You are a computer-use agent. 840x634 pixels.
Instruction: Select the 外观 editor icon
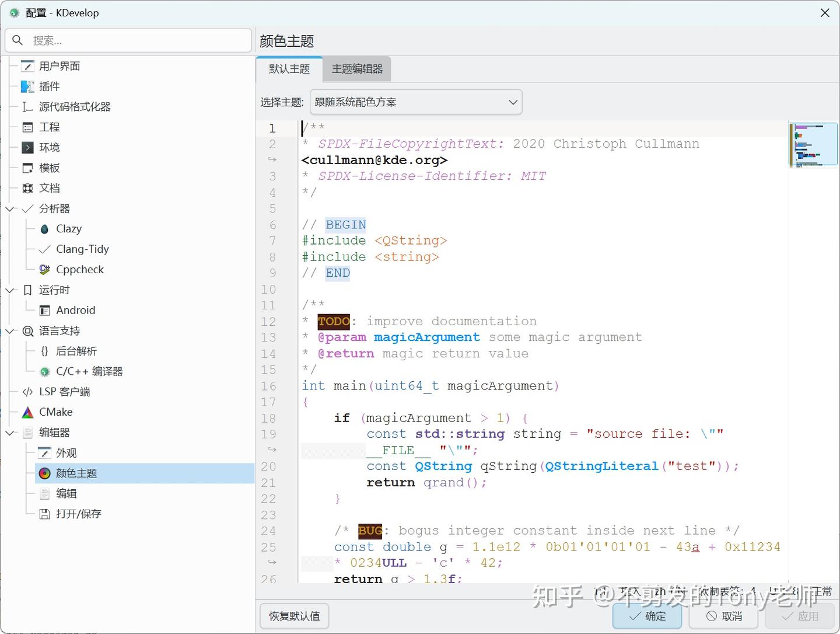point(44,452)
